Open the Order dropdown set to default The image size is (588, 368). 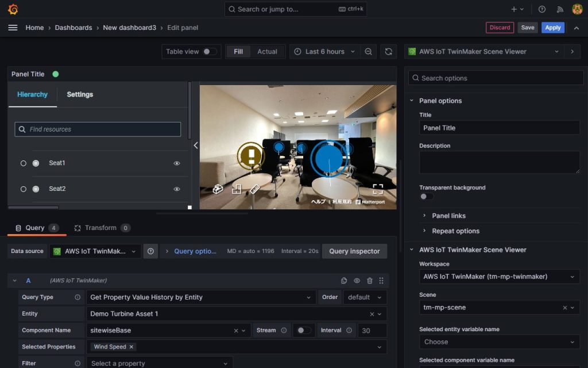tap(365, 297)
